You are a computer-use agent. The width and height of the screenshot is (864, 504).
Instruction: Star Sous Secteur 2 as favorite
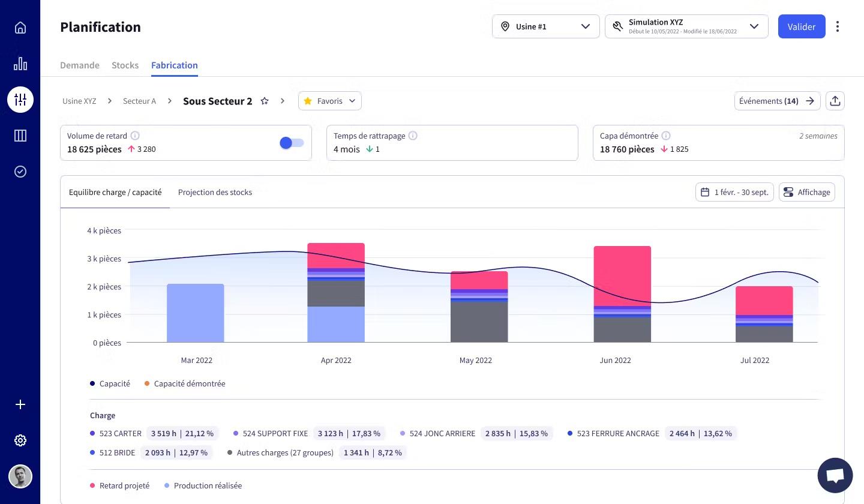pyautogui.click(x=265, y=101)
